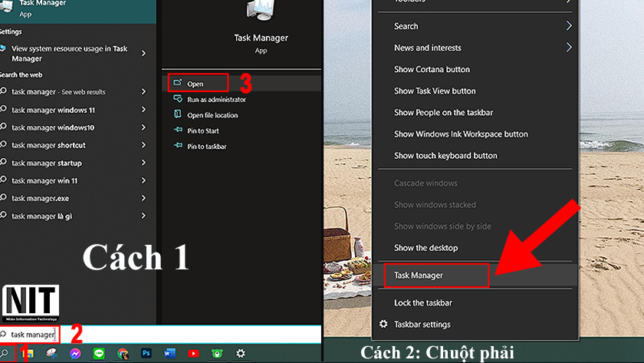The image size is (644, 363).
Task: Expand the 'View system resource usage' result arrow
Action: tap(144, 53)
